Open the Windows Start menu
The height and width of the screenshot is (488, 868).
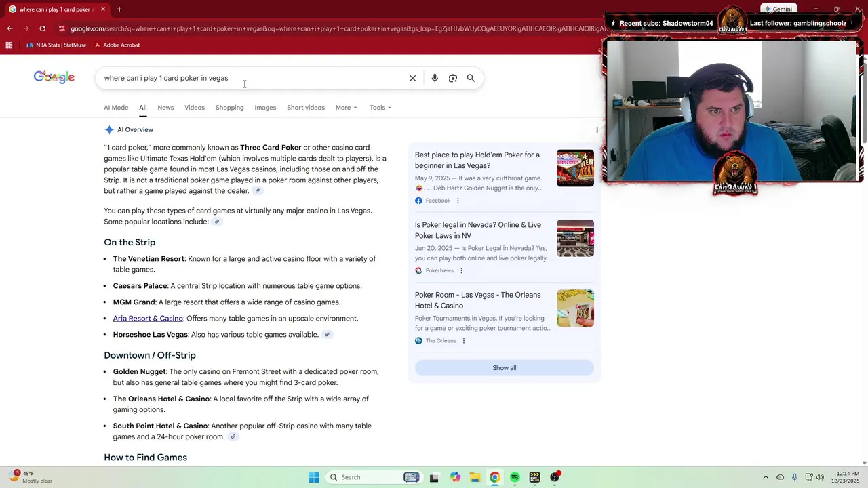pyautogui.click(x=314, y=477)
